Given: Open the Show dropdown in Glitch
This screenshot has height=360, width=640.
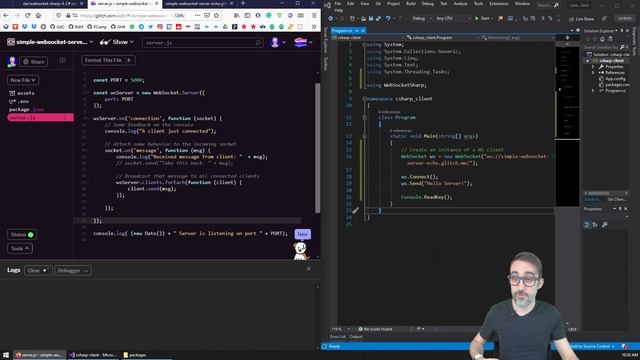Looking at the screenshot, I should click(x=117, y=42).
